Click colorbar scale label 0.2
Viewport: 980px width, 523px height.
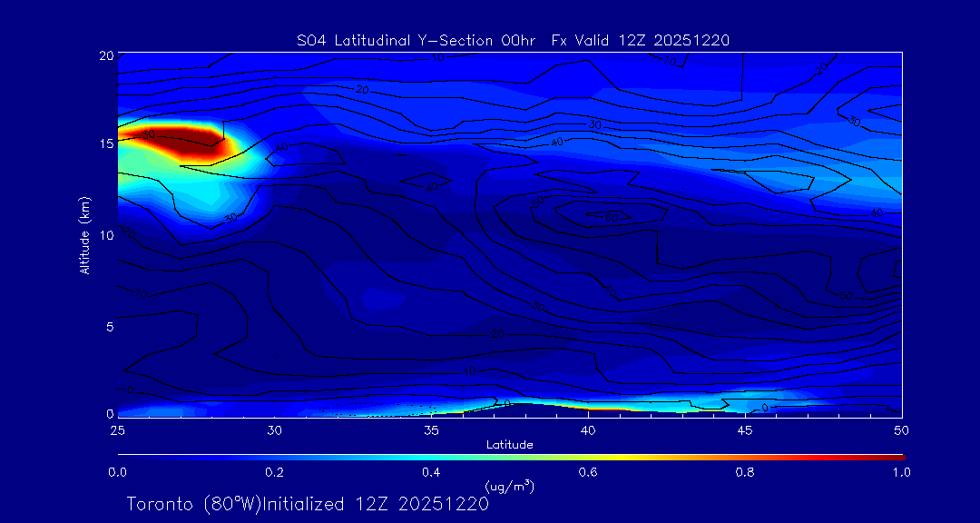274,472
